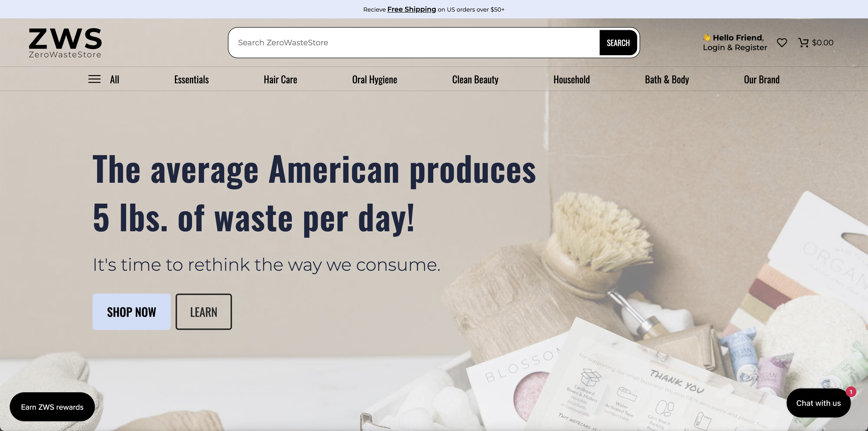Open the Hair Care category

coord(280,80)
